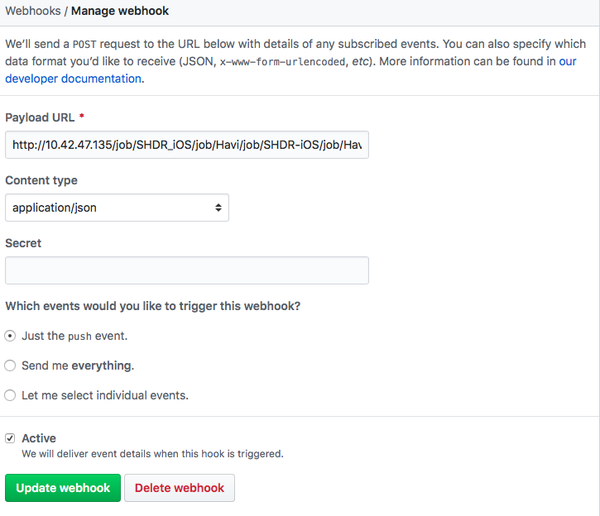Viewport: 600px width, 516px height.
Task: Focus the empty Secret input box
Action: 187,270
